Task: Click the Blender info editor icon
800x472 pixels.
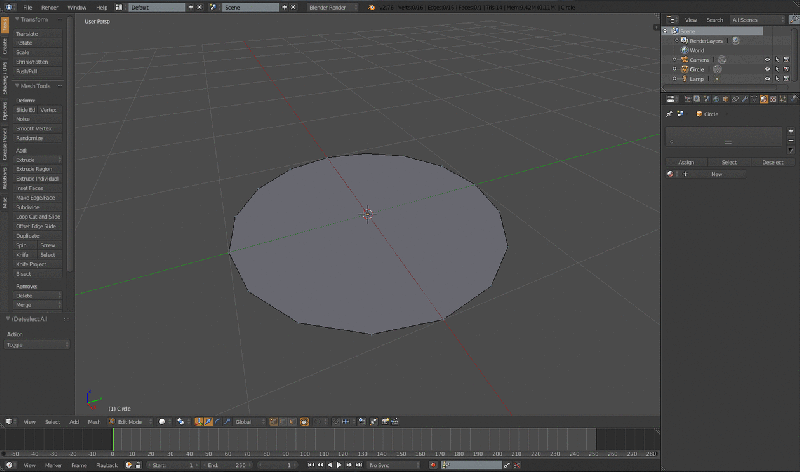Action: (9, 7)
